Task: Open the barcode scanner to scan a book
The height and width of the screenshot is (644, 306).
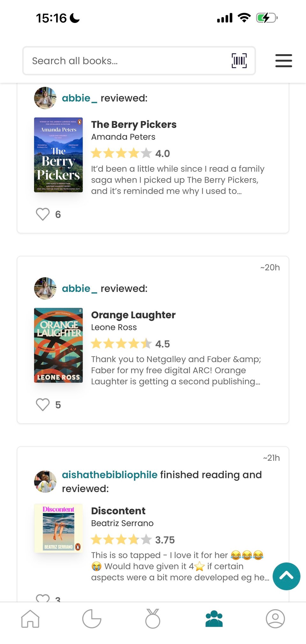Action: [238, 61]
